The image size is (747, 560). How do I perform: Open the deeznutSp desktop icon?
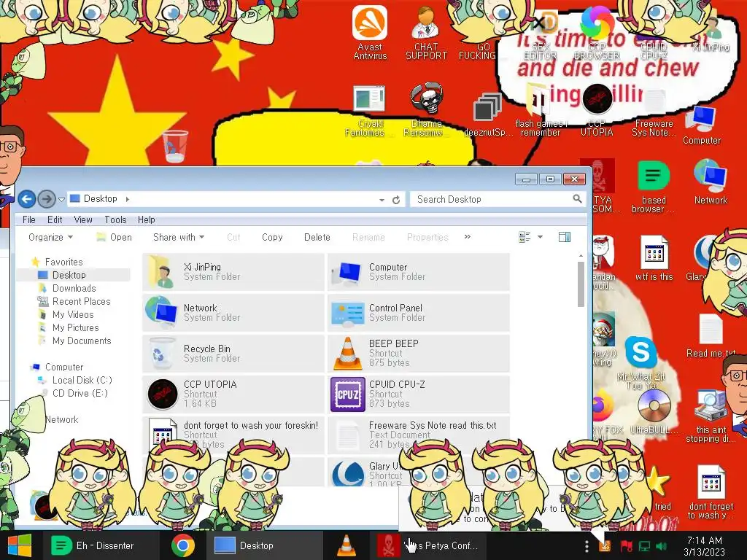coord(487,114)
